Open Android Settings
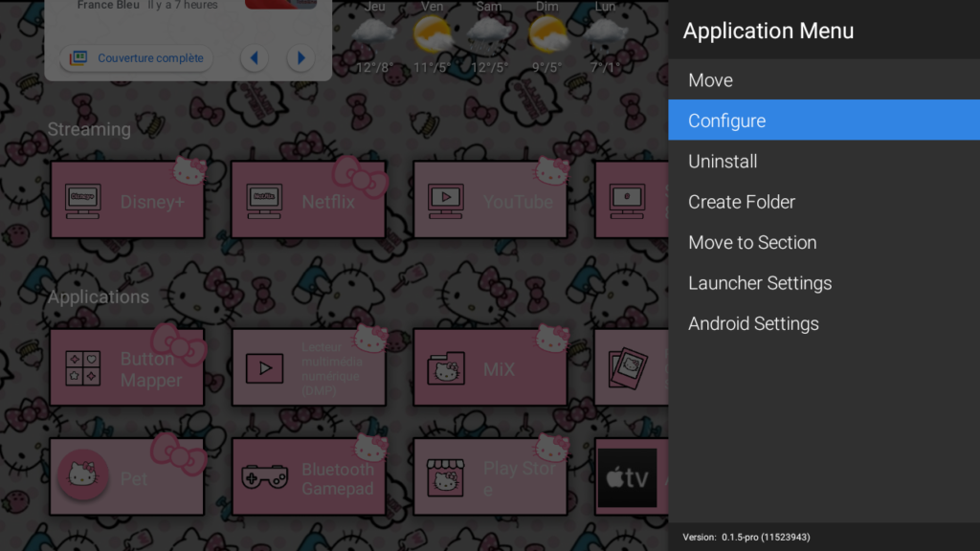 click(x=824, y=323)
